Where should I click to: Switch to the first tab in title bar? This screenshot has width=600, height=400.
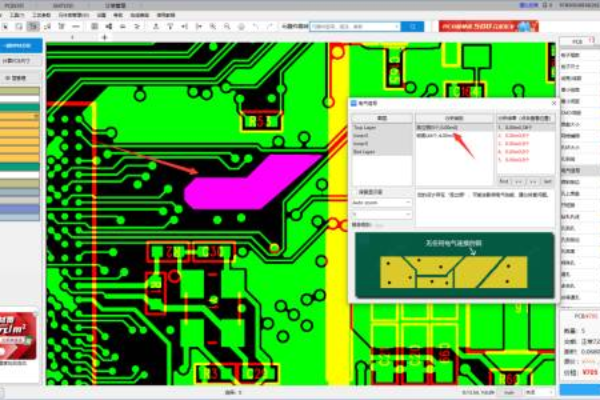pos(15,5)
